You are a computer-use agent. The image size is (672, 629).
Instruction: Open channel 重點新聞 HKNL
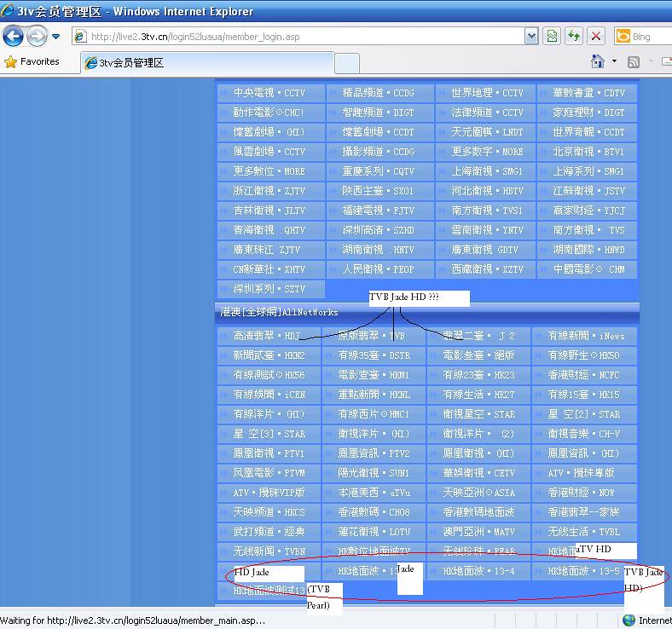(374, 395)
